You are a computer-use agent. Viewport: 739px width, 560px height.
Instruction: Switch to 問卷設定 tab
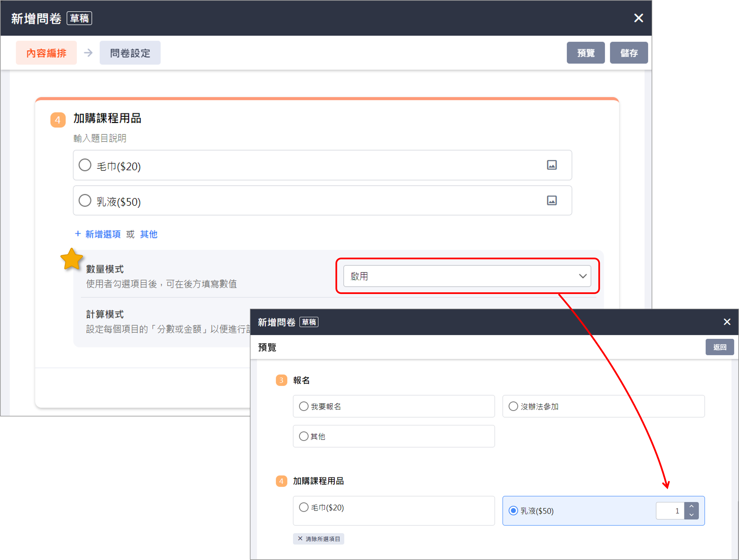click(x=130, y=53)
